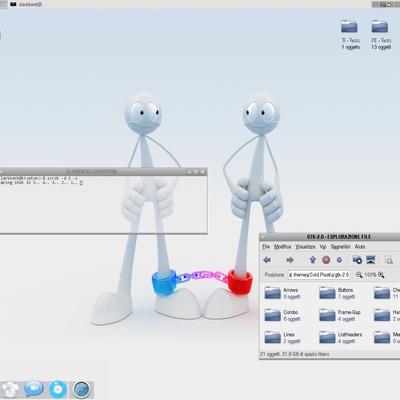Open the Frame-Gap folder
The width and height of the screenshot is (400, 400).
click(x=327, y=315)
